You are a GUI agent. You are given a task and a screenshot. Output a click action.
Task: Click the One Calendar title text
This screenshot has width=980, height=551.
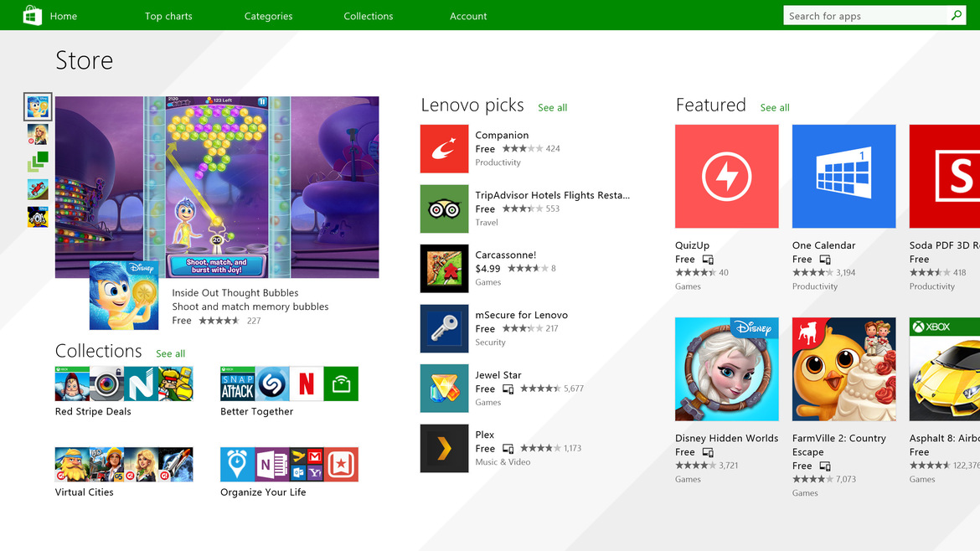point(823,245)
